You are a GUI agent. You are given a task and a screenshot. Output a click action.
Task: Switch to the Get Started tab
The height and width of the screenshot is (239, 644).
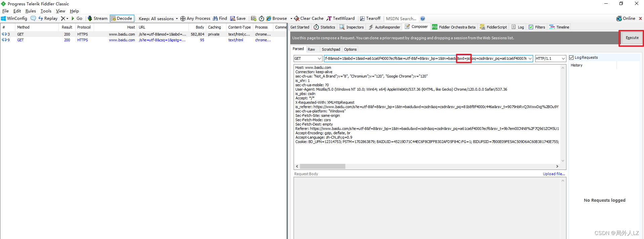point(300,27)
